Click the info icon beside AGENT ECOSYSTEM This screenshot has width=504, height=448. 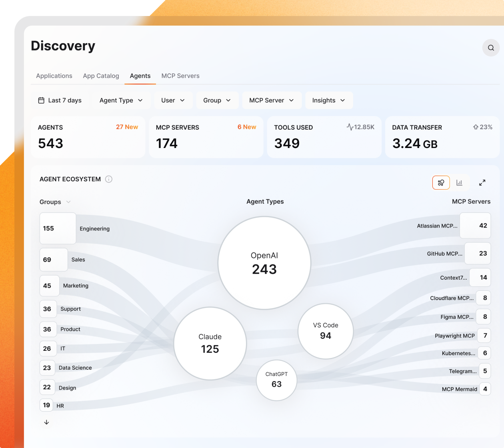(108, 179)
